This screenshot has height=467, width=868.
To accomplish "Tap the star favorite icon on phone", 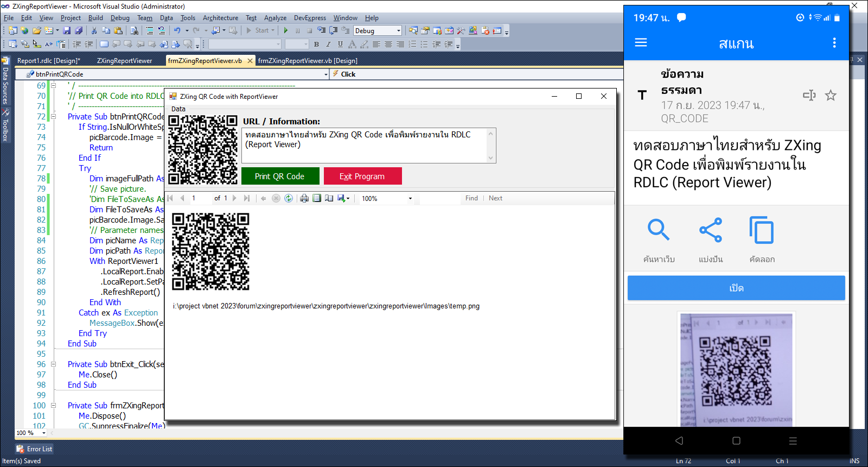I will [x=831, y=96].
